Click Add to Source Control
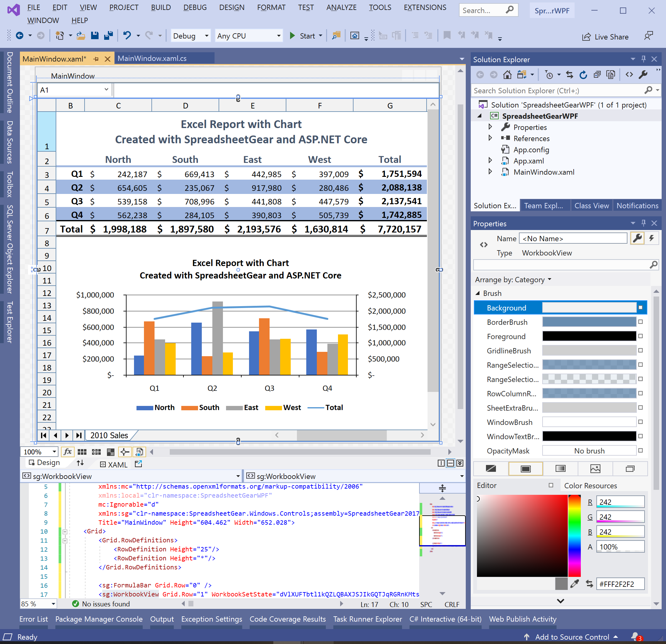This screenshot has width=666, height=644. click(x=571, y=637)
